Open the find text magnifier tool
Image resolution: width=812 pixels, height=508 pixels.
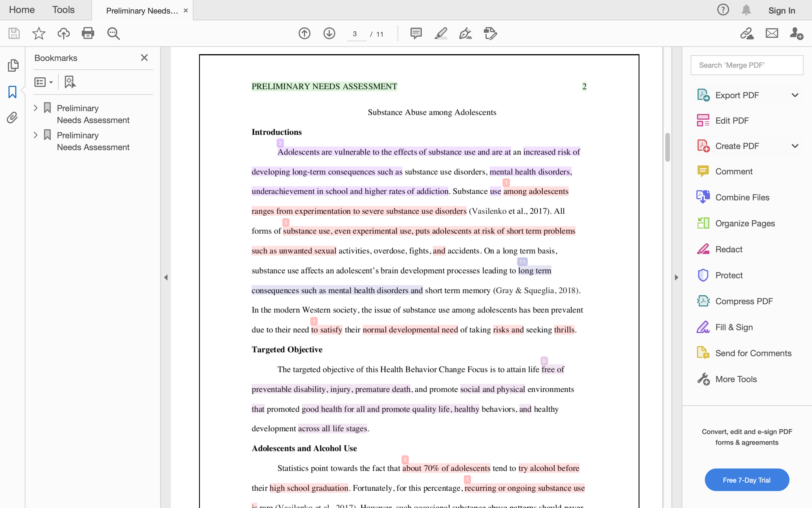tap(113, 34)
